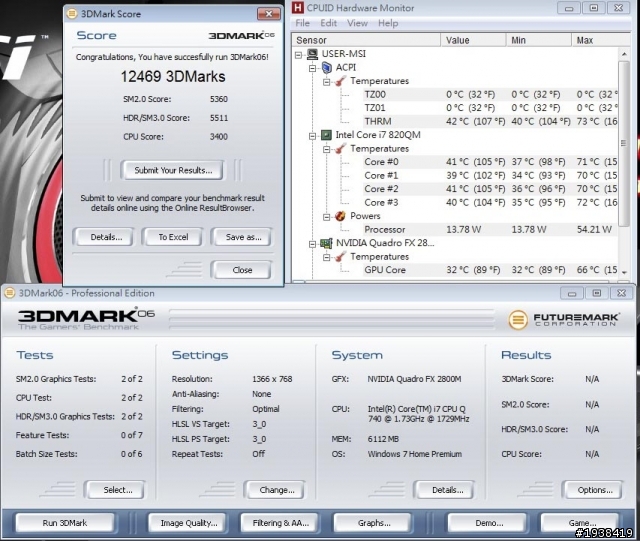Collapse the Powers branch
This screenshot has width=640, height=541.
click(x=327, y=217)
